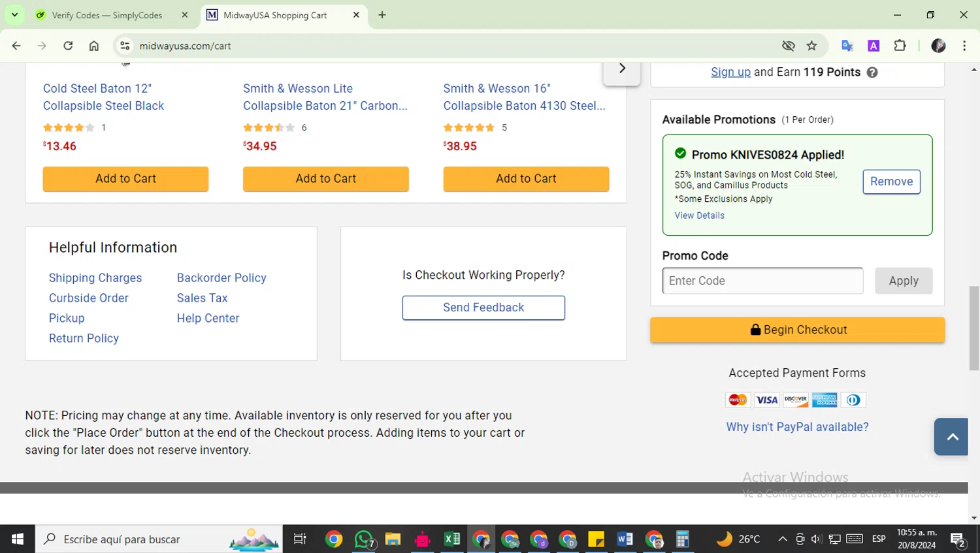This screenshot has height=553, width=980.
Task: Click the browser back arrow
Action: coord(16,46)
